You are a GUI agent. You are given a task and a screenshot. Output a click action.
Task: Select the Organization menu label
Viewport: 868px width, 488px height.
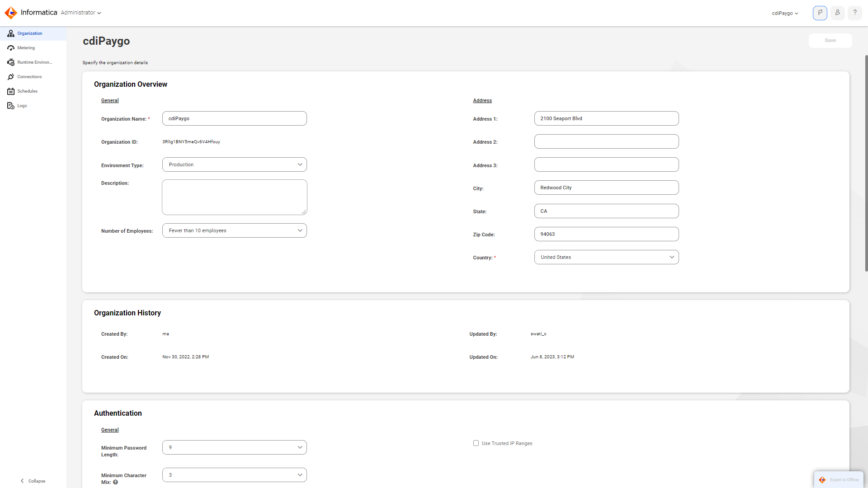[30, 33]
